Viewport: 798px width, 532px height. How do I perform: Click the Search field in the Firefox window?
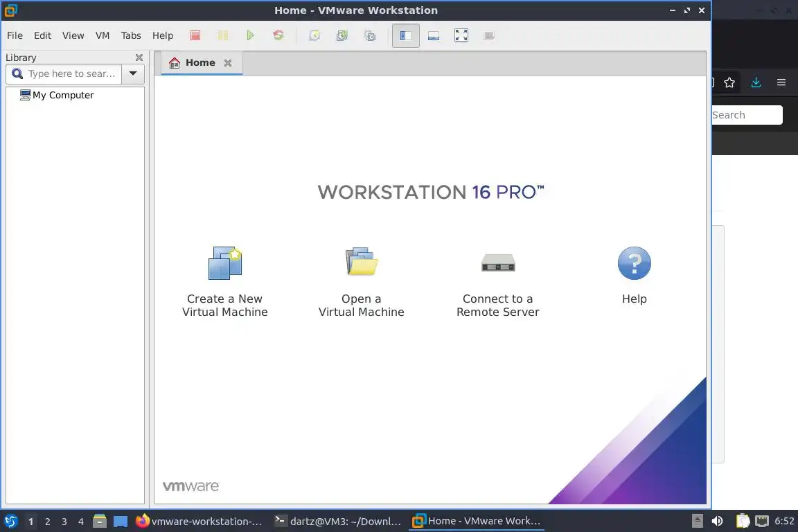tap(747, 115)
